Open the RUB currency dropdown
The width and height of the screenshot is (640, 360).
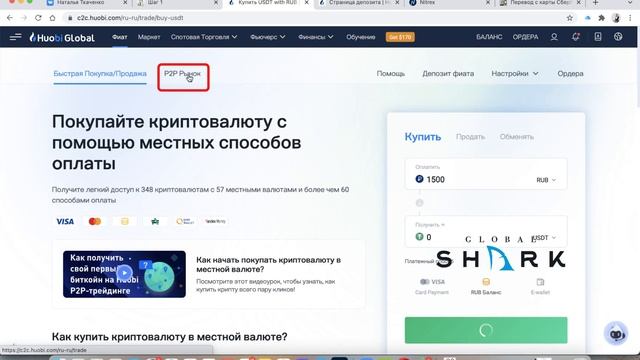(546, 180)
